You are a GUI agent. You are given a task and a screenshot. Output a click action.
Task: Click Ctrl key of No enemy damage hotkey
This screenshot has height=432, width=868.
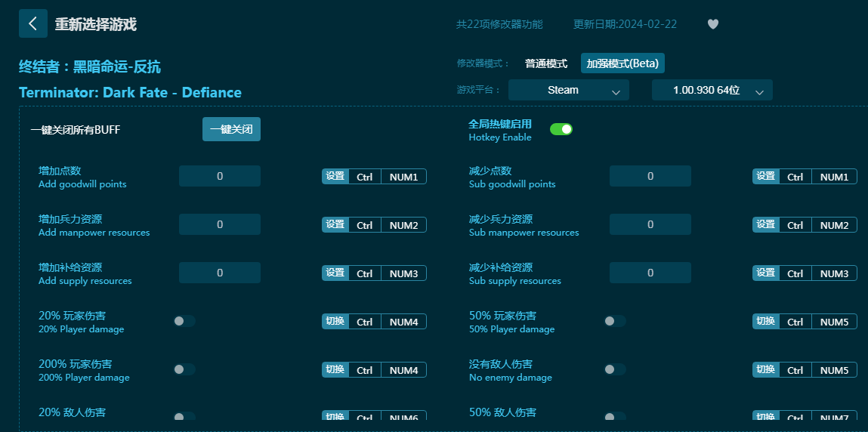[x=795, y=369]
